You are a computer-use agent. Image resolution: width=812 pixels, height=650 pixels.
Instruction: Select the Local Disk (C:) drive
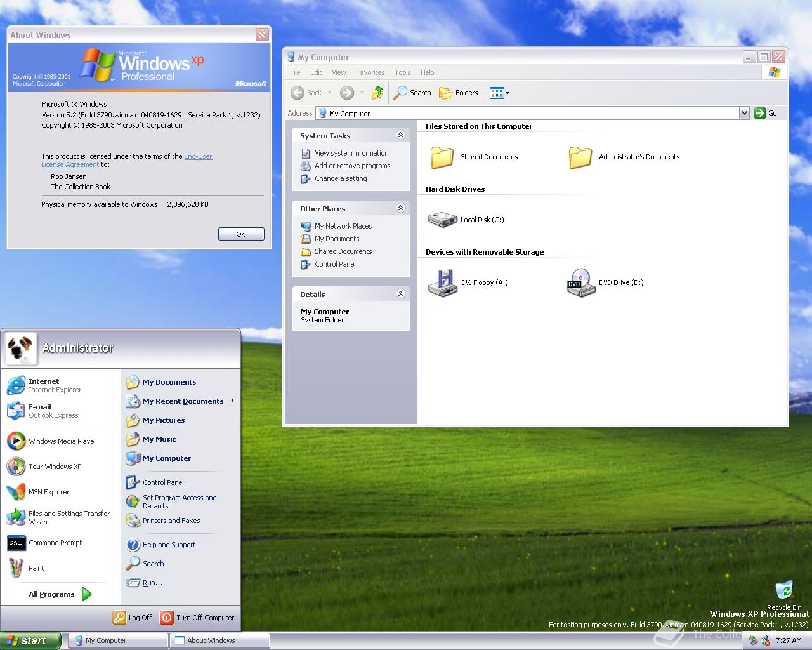tap(466, 220)
